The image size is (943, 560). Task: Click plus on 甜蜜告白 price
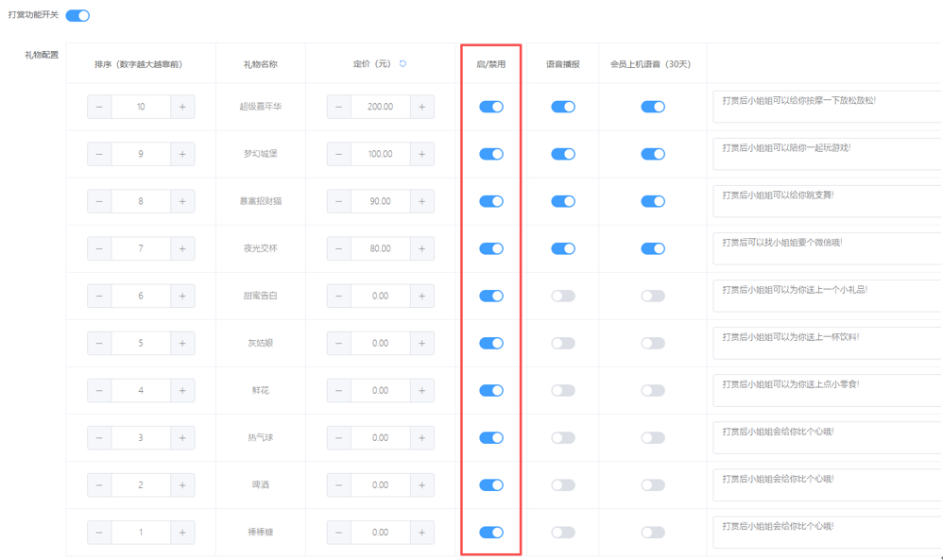(x=422, y=297)
